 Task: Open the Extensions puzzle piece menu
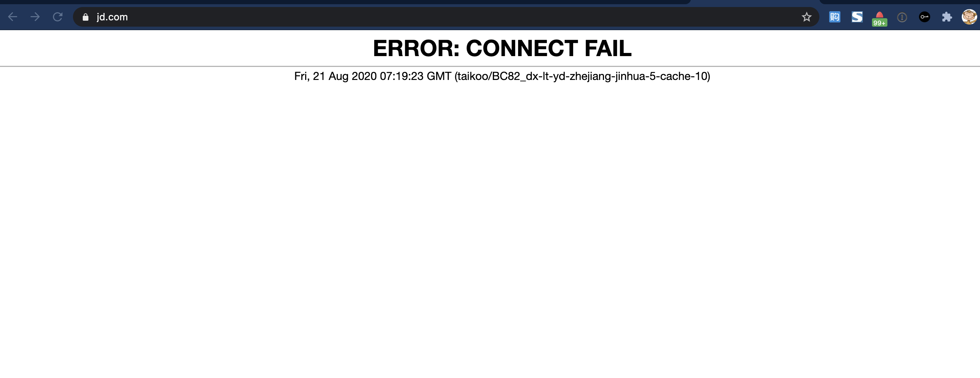tap(947, 17)
